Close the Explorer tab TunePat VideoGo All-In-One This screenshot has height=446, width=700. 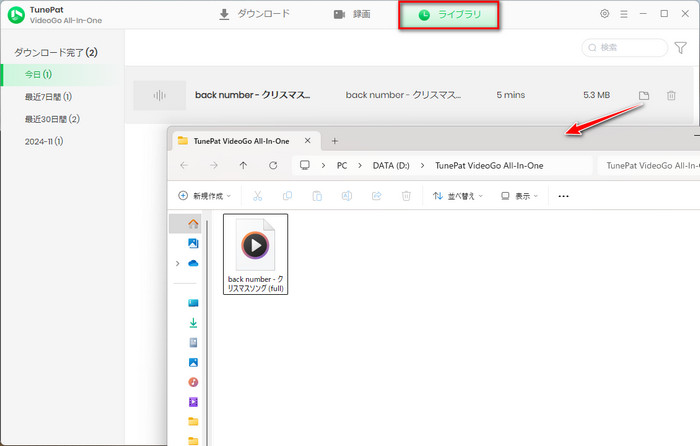308,141
